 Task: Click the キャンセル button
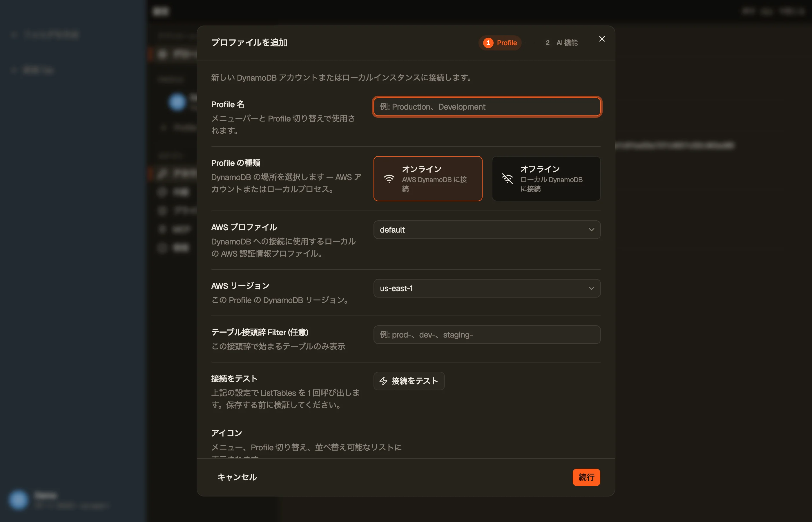point(237,477)
